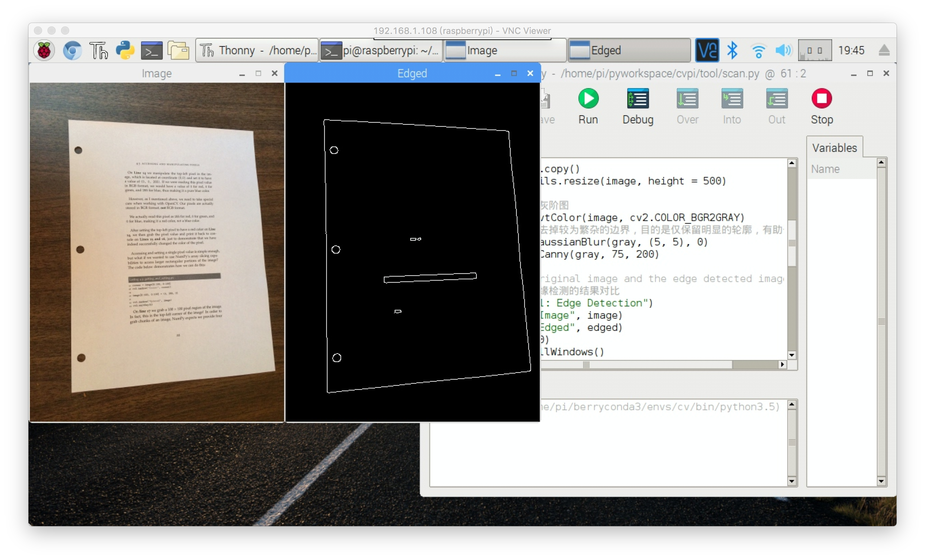This screenshot has height=560, width=925.
Task: Click the Step Out icon
Action: point(776,99)
